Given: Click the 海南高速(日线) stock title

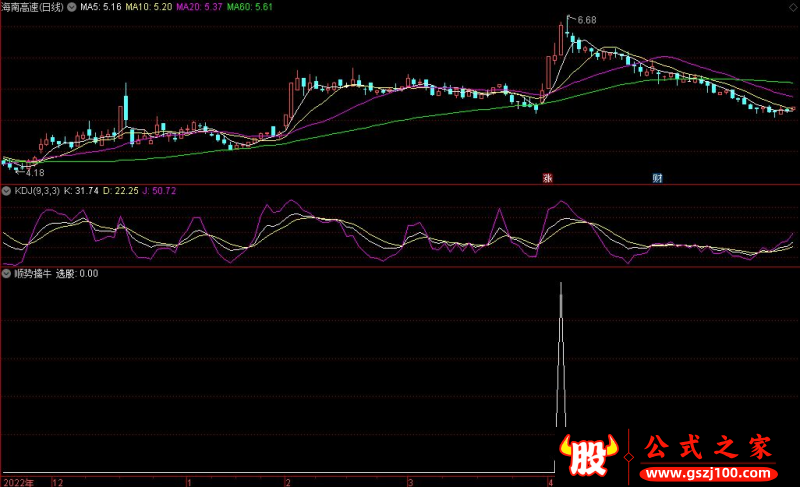Looking at the screenshot, I should (33, 7).
